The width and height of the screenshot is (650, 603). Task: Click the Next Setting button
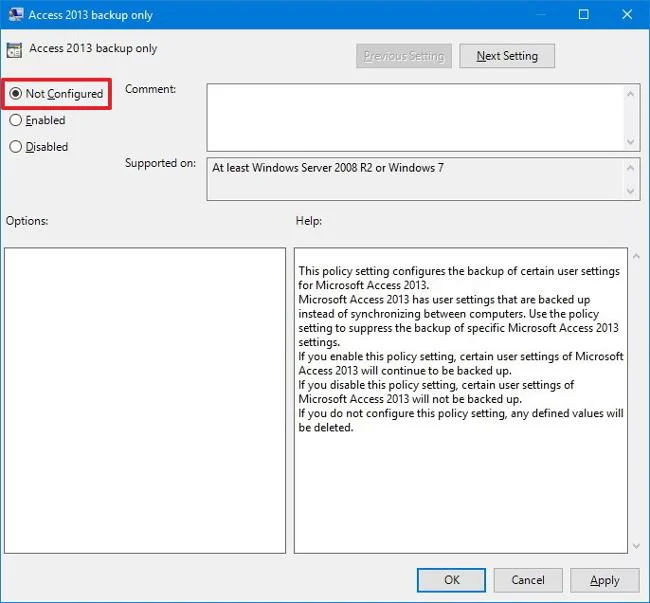(x=507, y=56)
